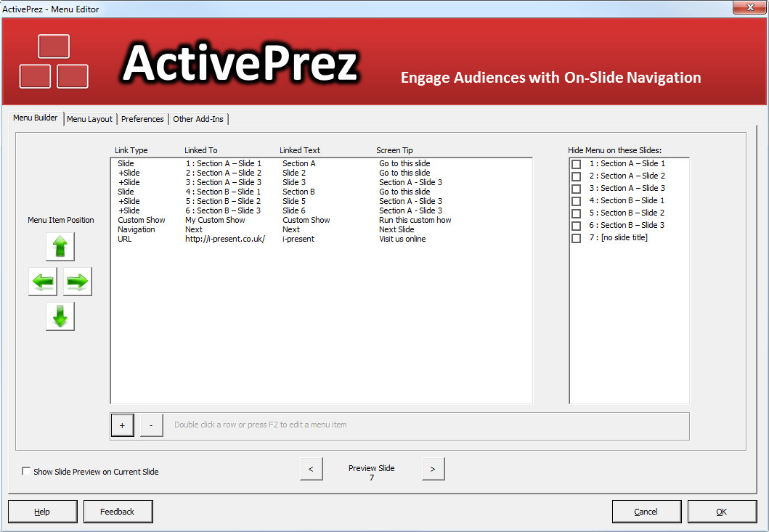Hide menu on 1 : Section A – Slide 1

[577, 164]
